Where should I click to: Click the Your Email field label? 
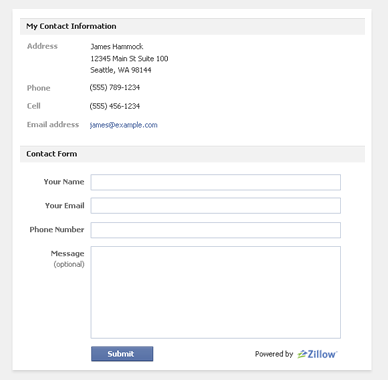pyautogui.click(x=65, y=206)
